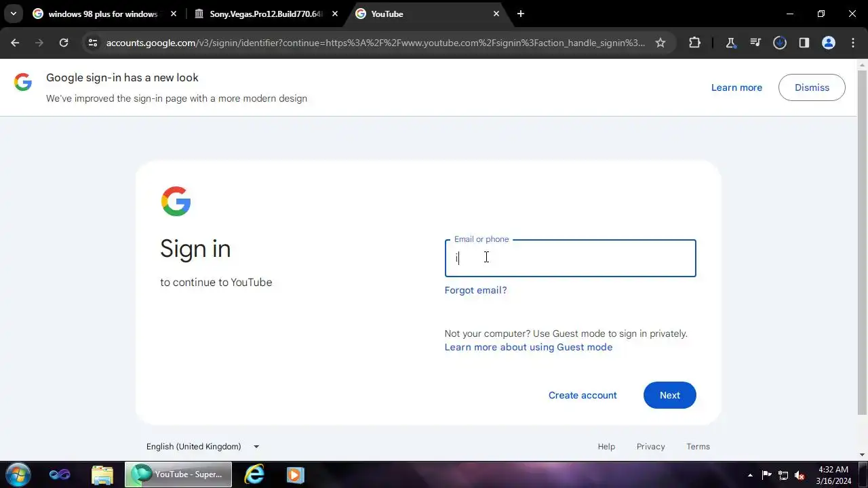This screenshot has height=488, width=868.
Task: Click scrollbar down arrow
Action: coord(863,455)
